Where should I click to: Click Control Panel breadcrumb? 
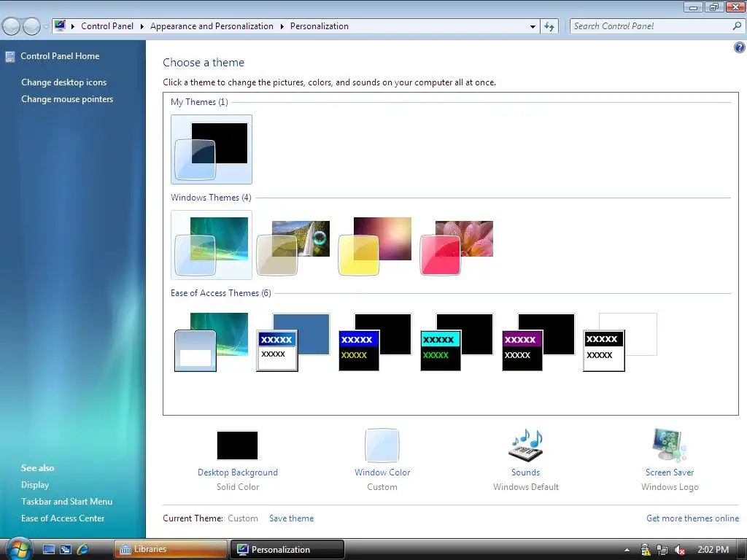[x=107, y=26]
